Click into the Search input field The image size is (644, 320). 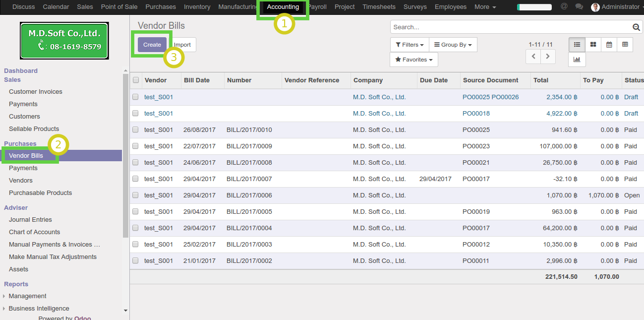click(x=511, y=27)
